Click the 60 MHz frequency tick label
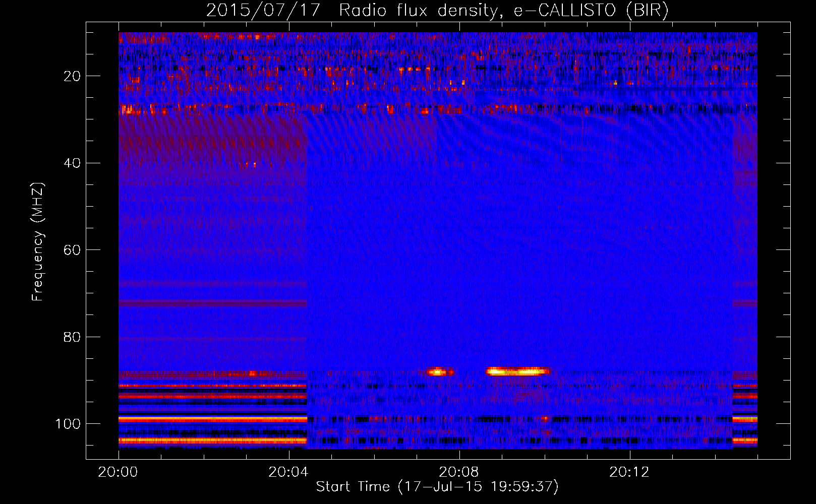The width and height of the screenshot is (816, 504). click(x=72, y=250)
